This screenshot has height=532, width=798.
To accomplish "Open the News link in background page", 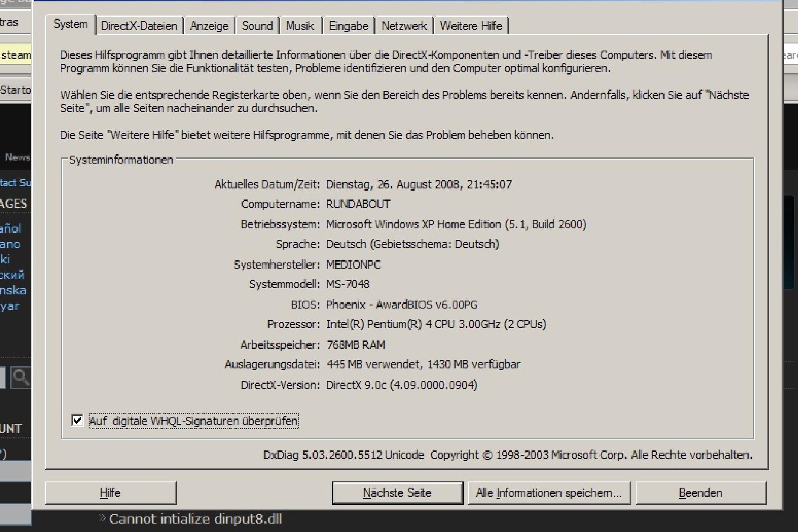I will click(17, 157).
